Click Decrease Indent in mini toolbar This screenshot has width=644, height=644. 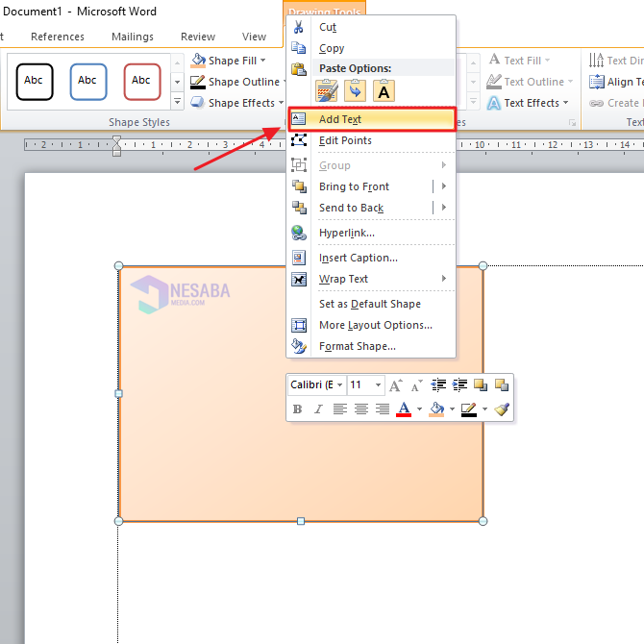tap(438, 385)
